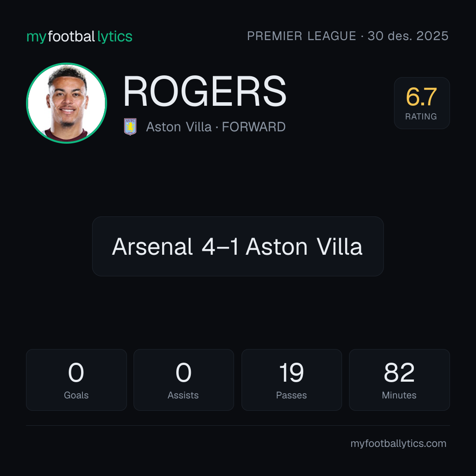Click the RATING label

(x=421, y=116)
